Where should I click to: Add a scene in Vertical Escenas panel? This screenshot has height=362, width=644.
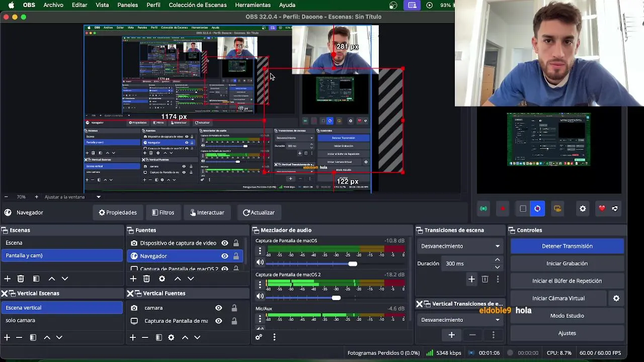coord(7,337)
